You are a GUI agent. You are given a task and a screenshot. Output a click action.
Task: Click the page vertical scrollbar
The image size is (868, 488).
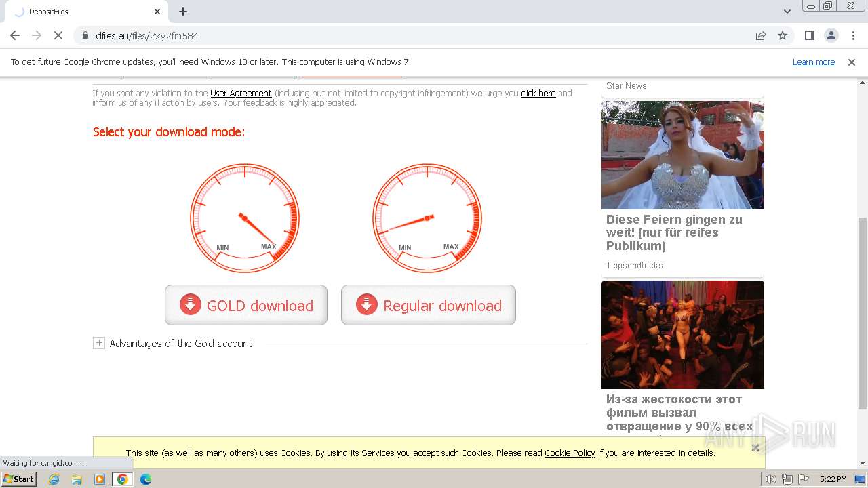click(x=863, y=313)
